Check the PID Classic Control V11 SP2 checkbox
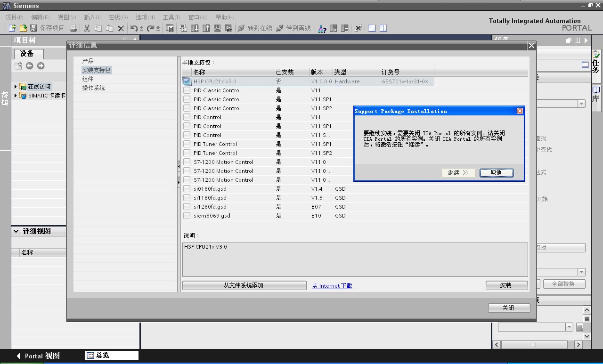603x364 pixels. 187,108
